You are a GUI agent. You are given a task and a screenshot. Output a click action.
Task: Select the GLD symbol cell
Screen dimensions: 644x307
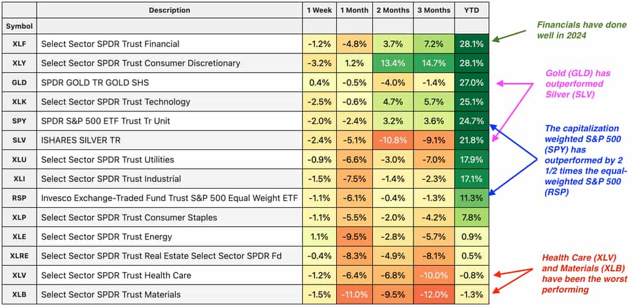(19, 82)
